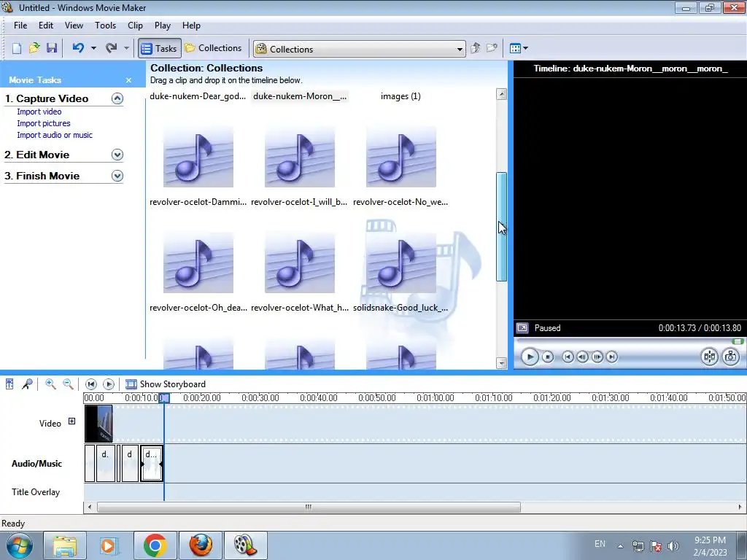Click the collection pane vertical scrollbar thumb
Image resolution: width=747 pixels, height=560 pixels.
(x=501, y=227)
